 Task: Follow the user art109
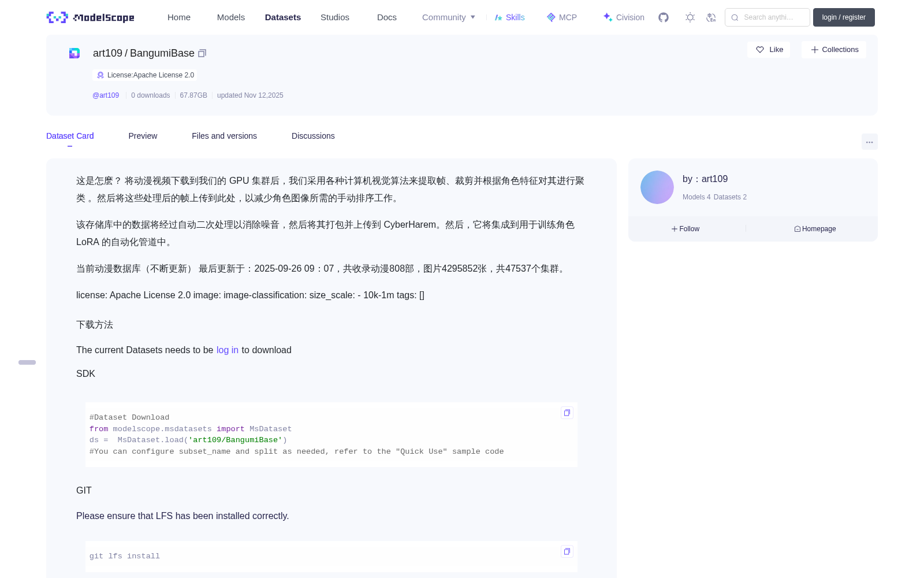[x=685, y=229]
